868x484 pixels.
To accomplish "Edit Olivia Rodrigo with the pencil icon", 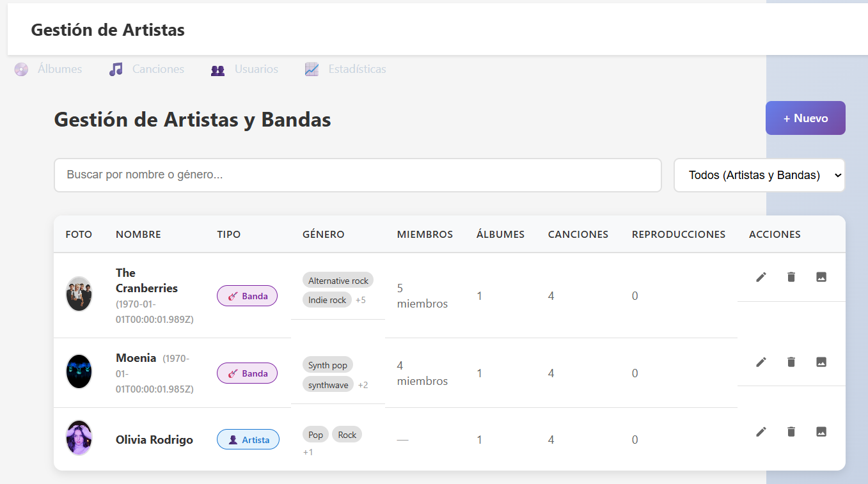I will [x=761, y=432].
